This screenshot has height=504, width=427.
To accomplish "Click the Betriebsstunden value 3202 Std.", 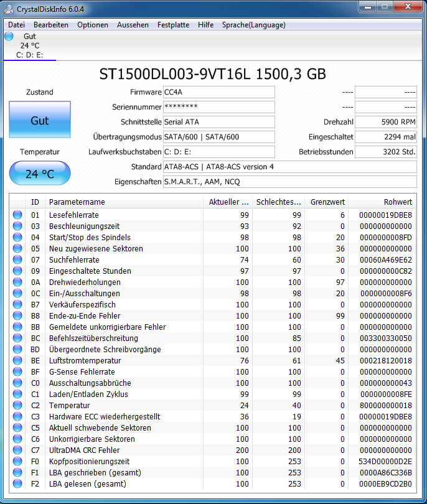I will (386, 152).
